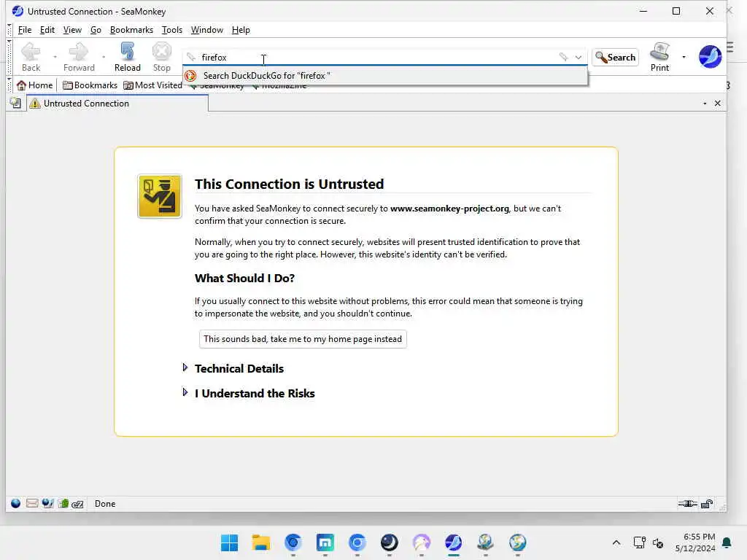The height and width of the screenshot is (560, 747).
Task: Collapse the menu bar grippy handle
Action: click(9, 30)
